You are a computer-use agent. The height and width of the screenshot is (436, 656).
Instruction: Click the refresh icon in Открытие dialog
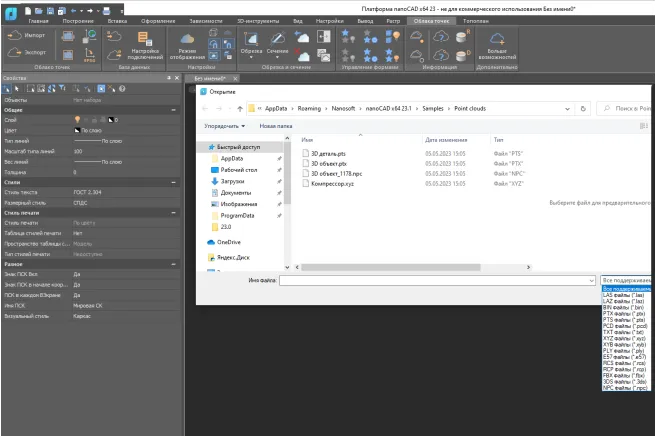click(x=583, y=108)
